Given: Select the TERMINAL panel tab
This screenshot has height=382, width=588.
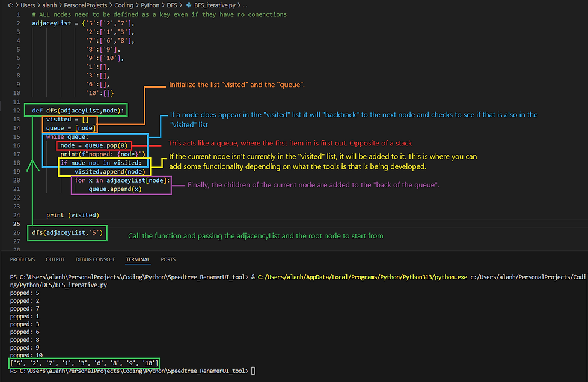Looking at the screenshot, I should (x=138, y=259).
